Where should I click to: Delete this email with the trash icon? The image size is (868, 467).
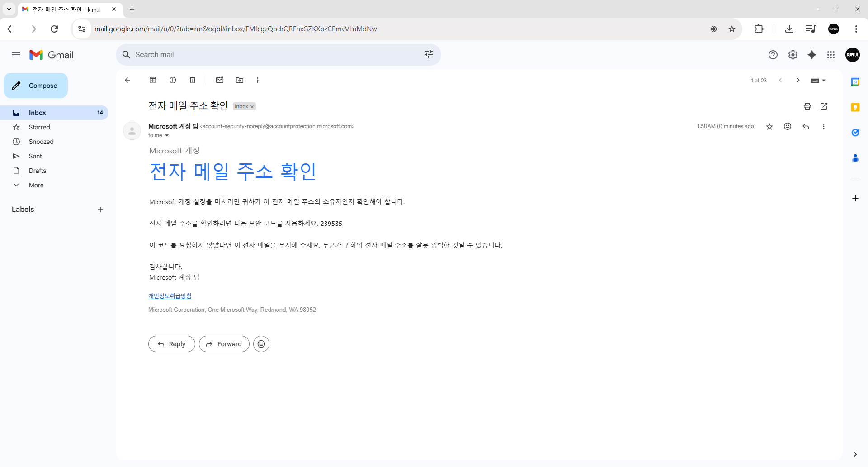coord(193,80)
